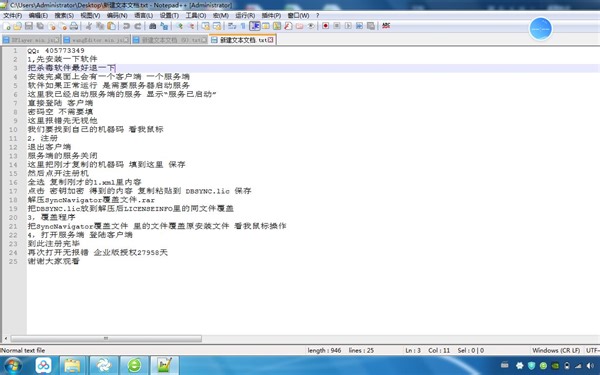Create a new document via toolbar icon
This screenshot has width=600, height=375.
7,26
